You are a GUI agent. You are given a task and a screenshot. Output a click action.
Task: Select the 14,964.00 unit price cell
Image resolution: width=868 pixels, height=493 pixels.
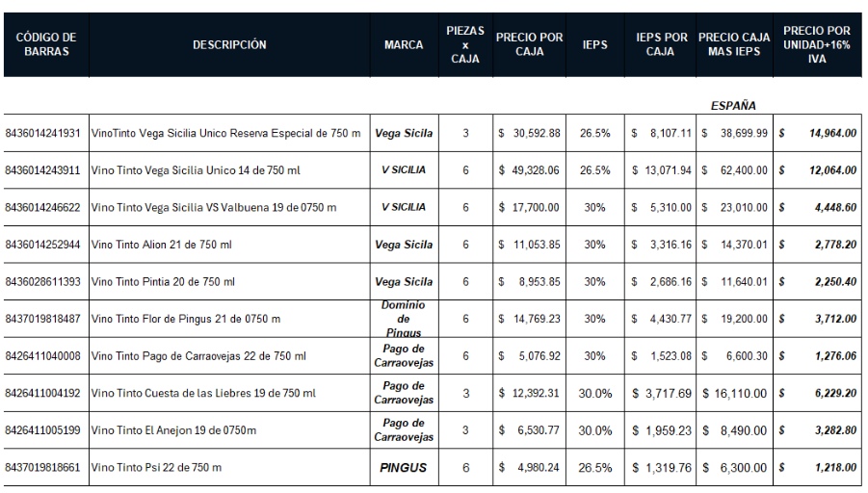tap(818, 133)
